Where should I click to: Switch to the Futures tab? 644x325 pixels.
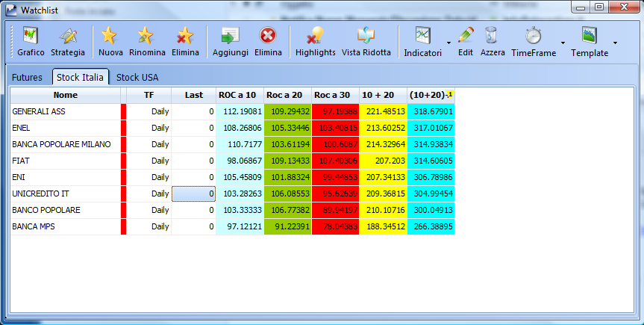27,78
